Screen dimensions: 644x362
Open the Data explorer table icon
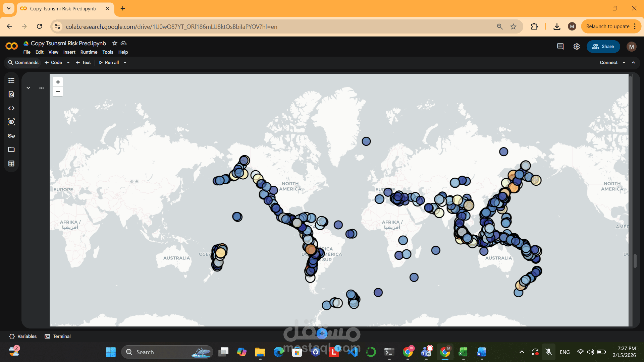11,164
